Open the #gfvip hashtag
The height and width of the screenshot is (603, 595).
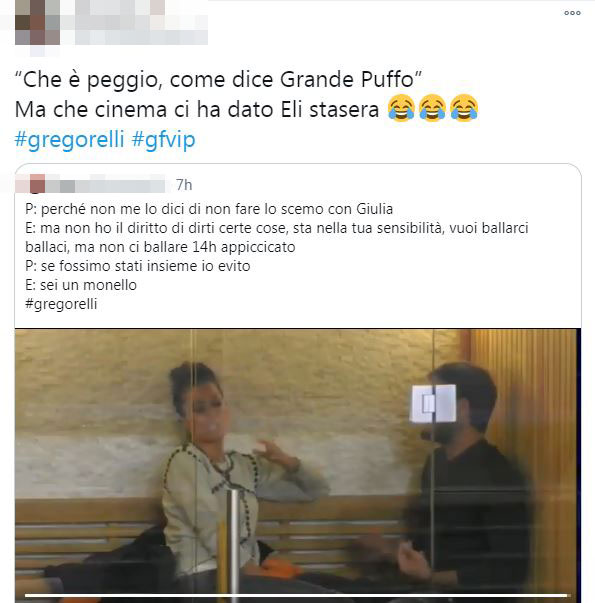(163, 139)
